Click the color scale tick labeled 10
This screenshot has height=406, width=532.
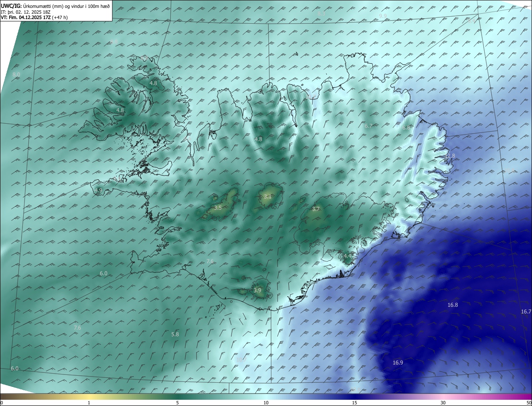pos(266,403)
